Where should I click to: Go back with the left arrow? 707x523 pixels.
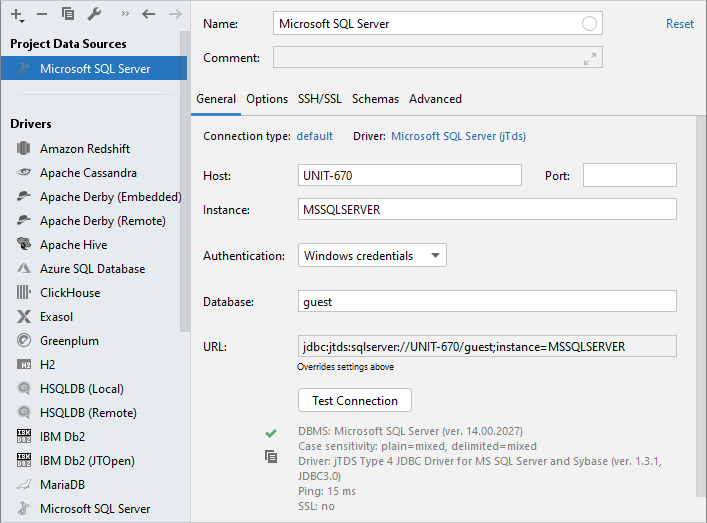click(148, 14)
